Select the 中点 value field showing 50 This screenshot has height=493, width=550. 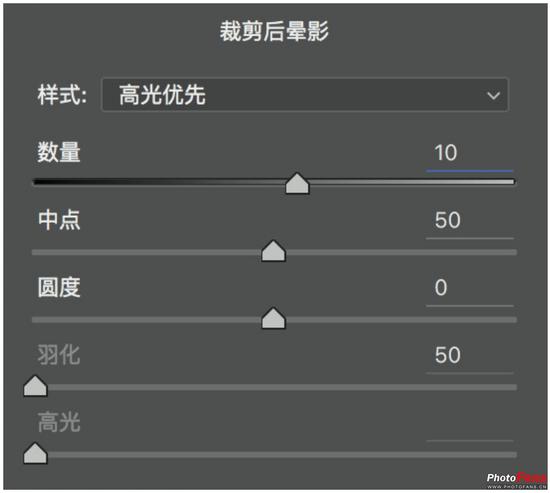point(469,222)
